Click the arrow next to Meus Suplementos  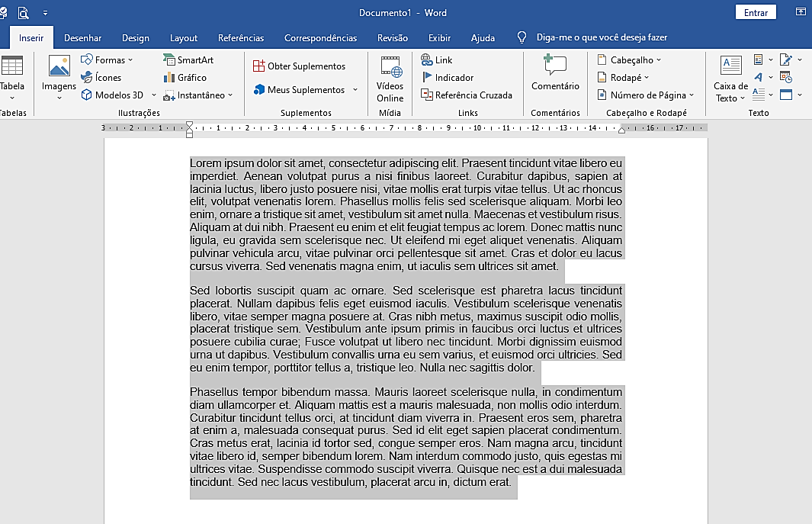pos(355,90)
